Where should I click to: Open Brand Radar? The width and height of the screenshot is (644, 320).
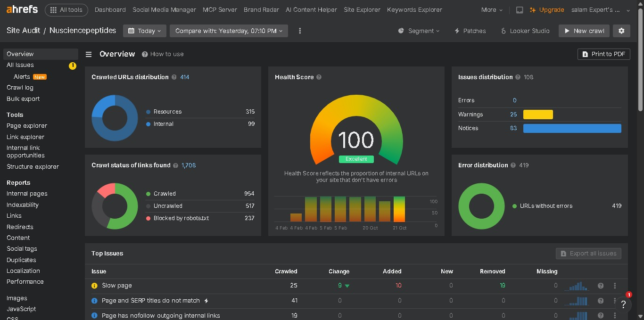261,10
